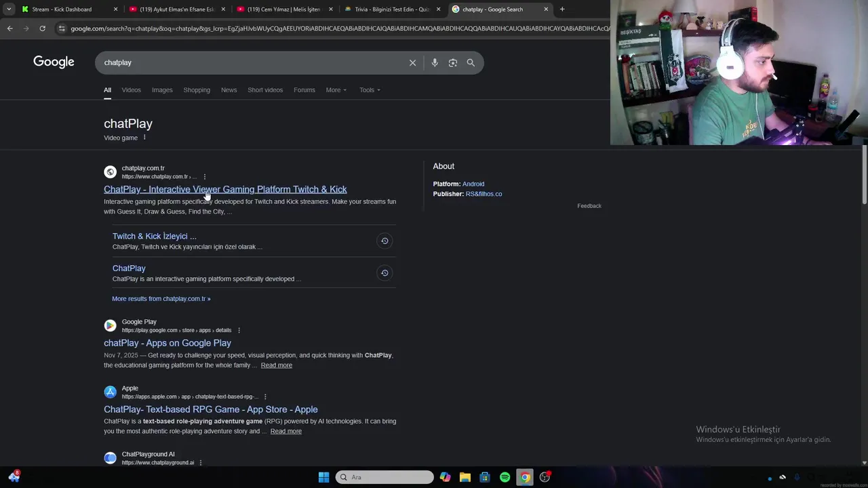Click the Windows taskbar Ara search box

click(384, 477)
